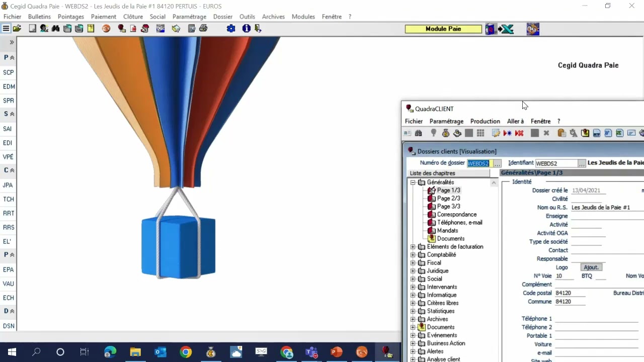
Task: Select the EPA sidebar shortcut
Action: (x=9, y=269)
